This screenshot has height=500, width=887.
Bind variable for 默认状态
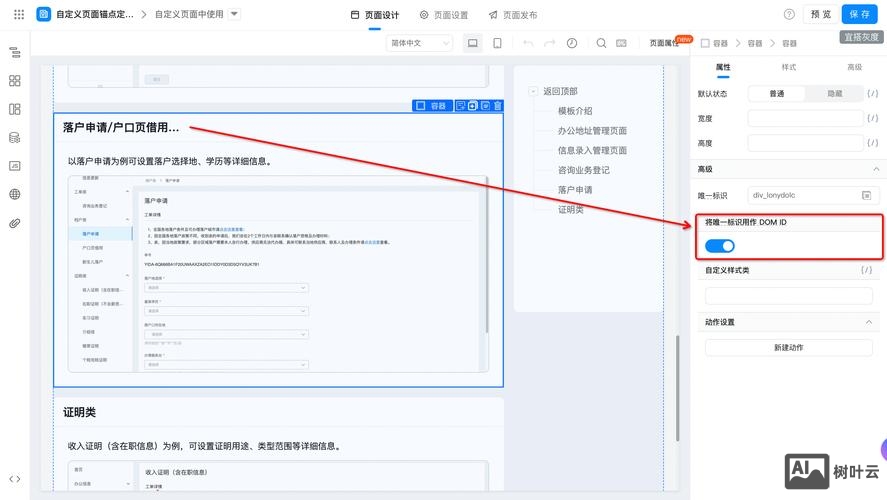(x=873, y=93)
